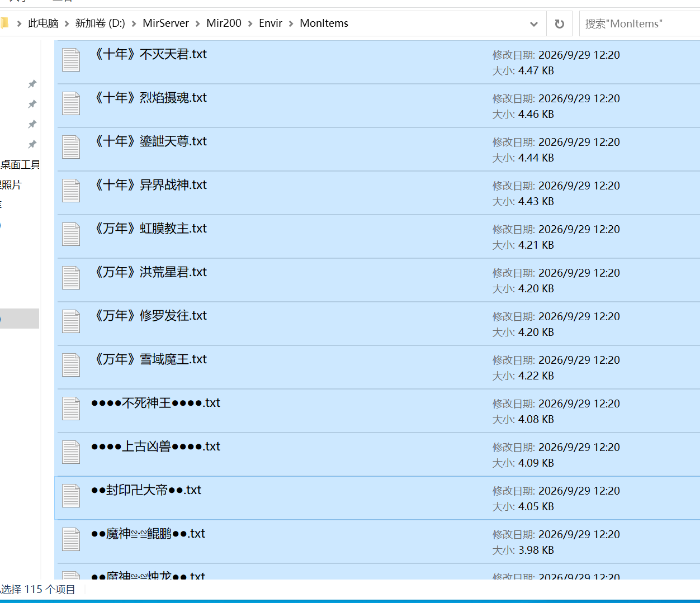This screenshot has height=603, width=700.
Task: Click file name 《十年》烈焰摄魂.txt
Action: coord(149,98)
